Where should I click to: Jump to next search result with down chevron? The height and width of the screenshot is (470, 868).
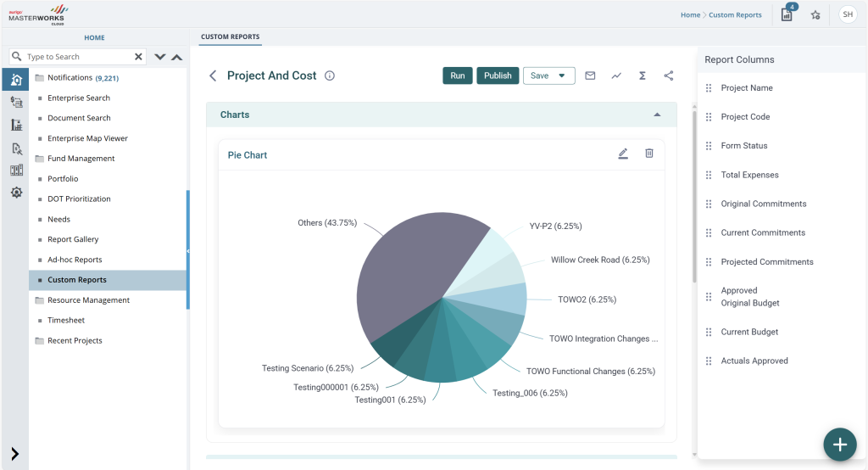(160, 57)
